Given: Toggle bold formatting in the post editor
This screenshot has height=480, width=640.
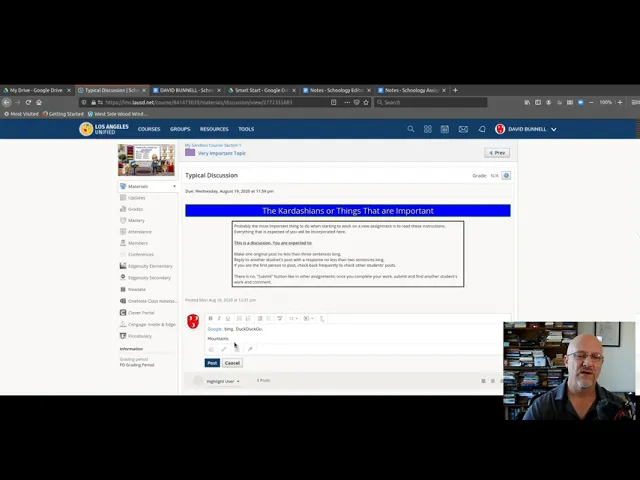Looking at the screenshot, I should pyautogui.click(x=210, y=318).
